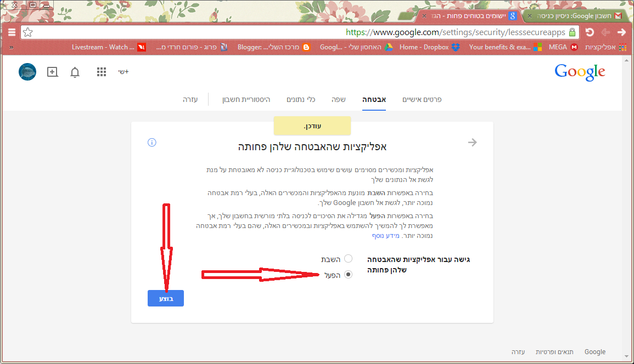Expand bookmarks overflow chevron
The image size is (634, 364).
[12, 47]
